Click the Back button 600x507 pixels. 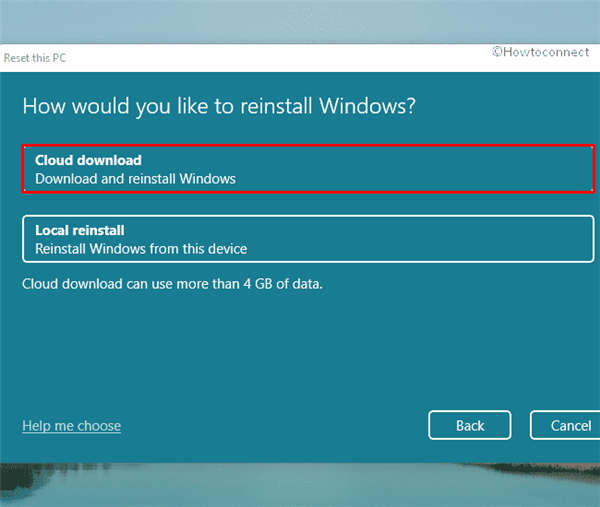pyautogui.click(x=470, y=425)
